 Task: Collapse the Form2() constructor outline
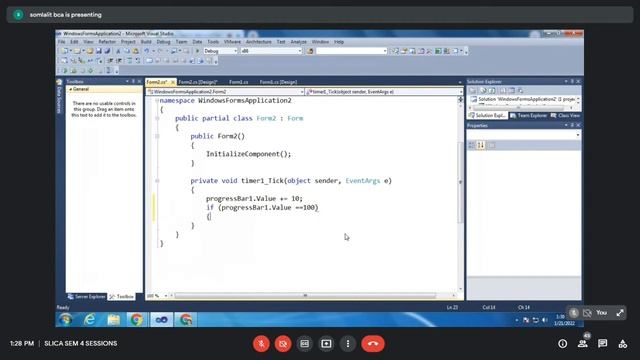(x=157, y=136)
